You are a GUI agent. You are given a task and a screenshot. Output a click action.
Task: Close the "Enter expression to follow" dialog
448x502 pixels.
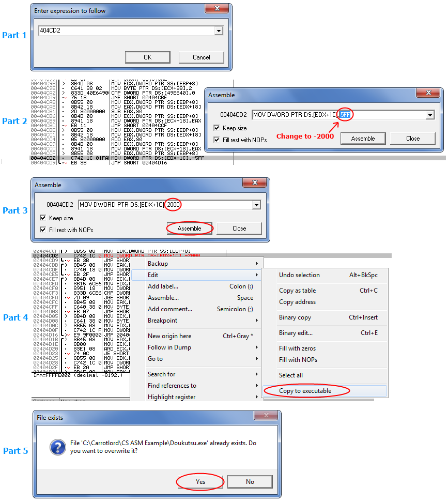(x=217, y=9)
